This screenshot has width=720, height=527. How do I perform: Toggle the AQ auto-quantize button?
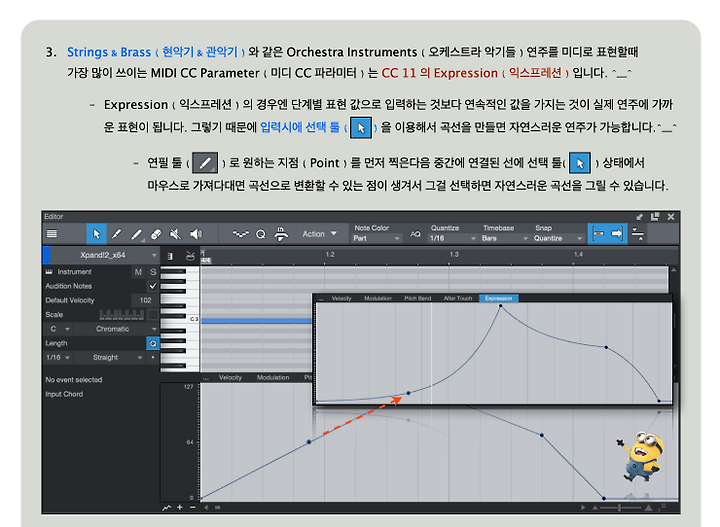[415, 234]
